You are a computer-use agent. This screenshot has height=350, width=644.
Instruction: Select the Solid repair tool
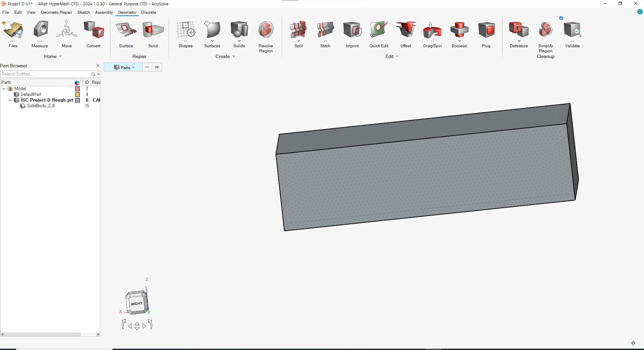[x=153, y=34]
